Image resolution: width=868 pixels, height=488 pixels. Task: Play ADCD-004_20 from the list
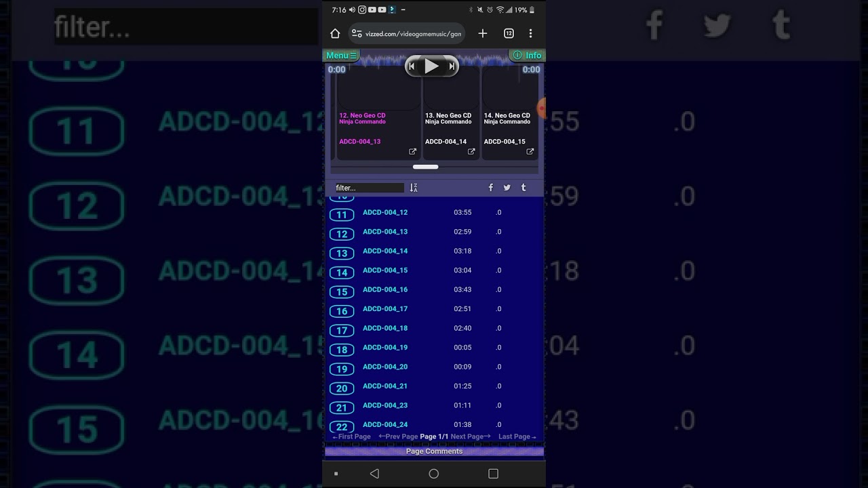click(385, 367)
